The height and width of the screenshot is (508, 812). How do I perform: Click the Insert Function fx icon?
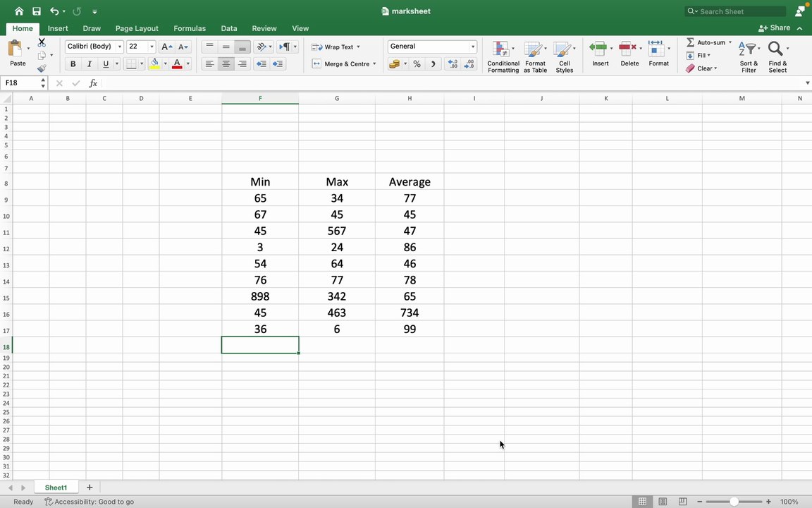tap(93, 83)
